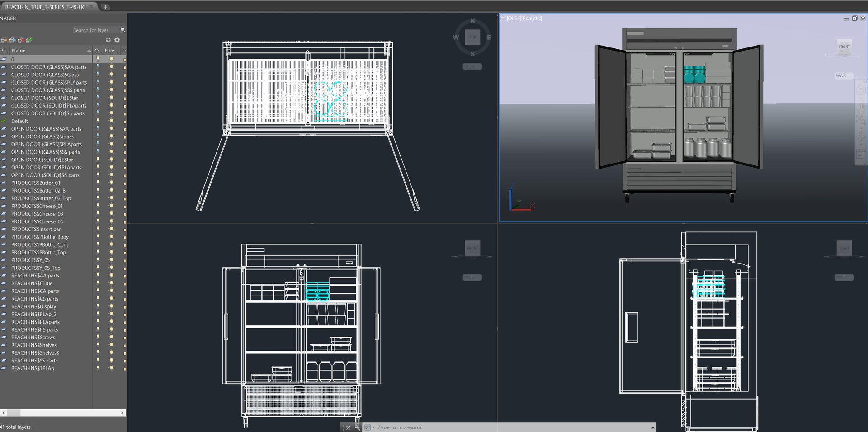The image size is (868, 432).
Task: Close the command line bar
Action: 348,427
